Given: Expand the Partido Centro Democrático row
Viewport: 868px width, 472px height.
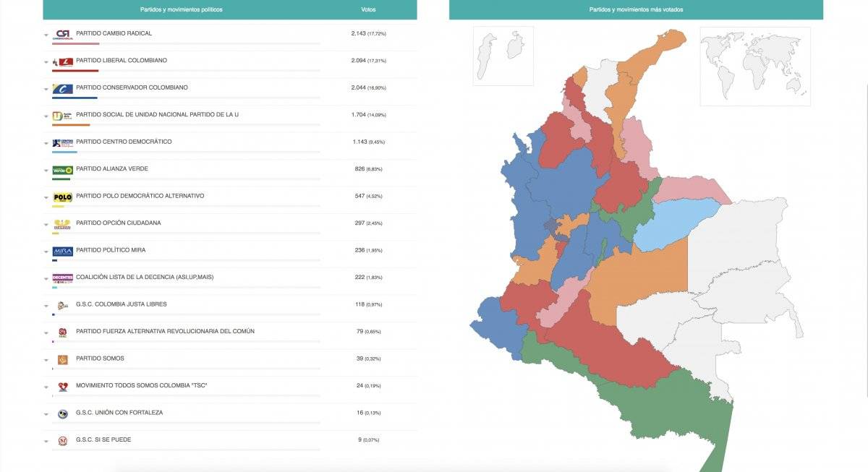Looking at the screenshot, I should tap(46, 143).
